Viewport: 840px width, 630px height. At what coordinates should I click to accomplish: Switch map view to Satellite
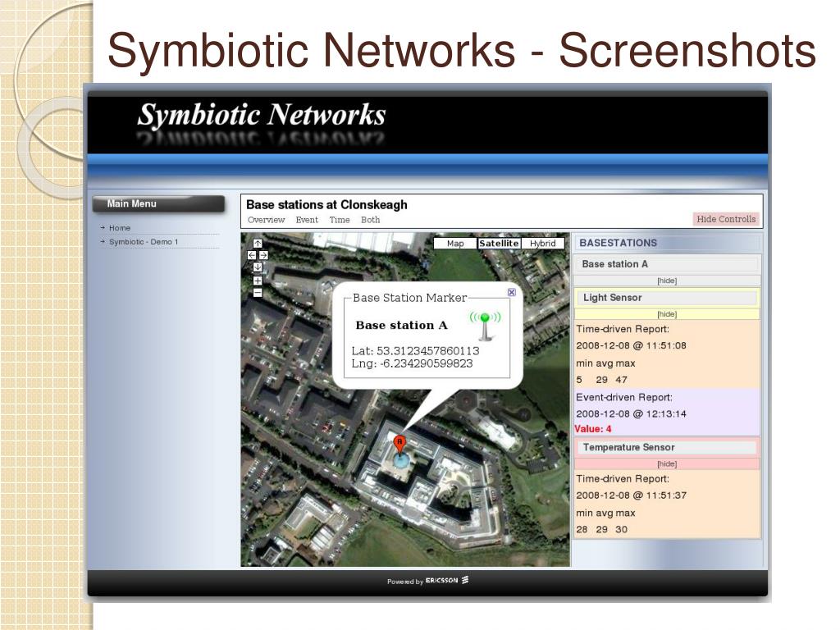499,243
